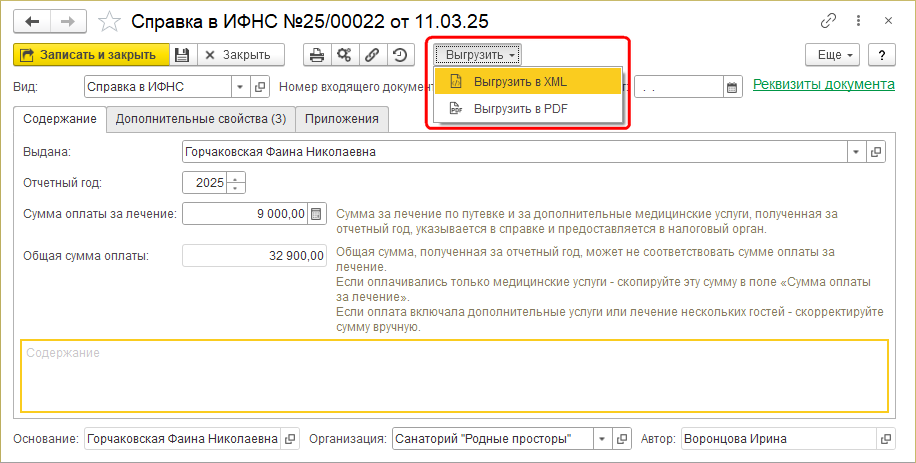Screen dimensions: 916x463
Task: Switch to the Приложения tab
Action: (342, 119)
